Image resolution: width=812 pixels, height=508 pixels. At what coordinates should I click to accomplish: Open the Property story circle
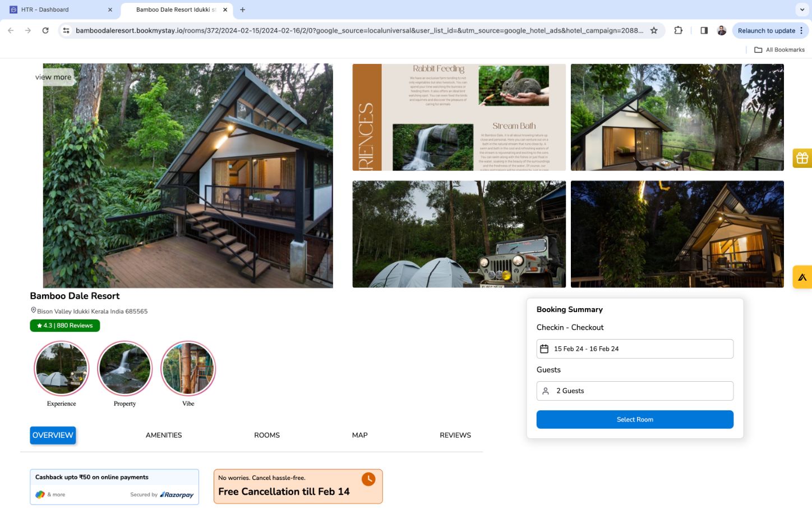[125, 369]
